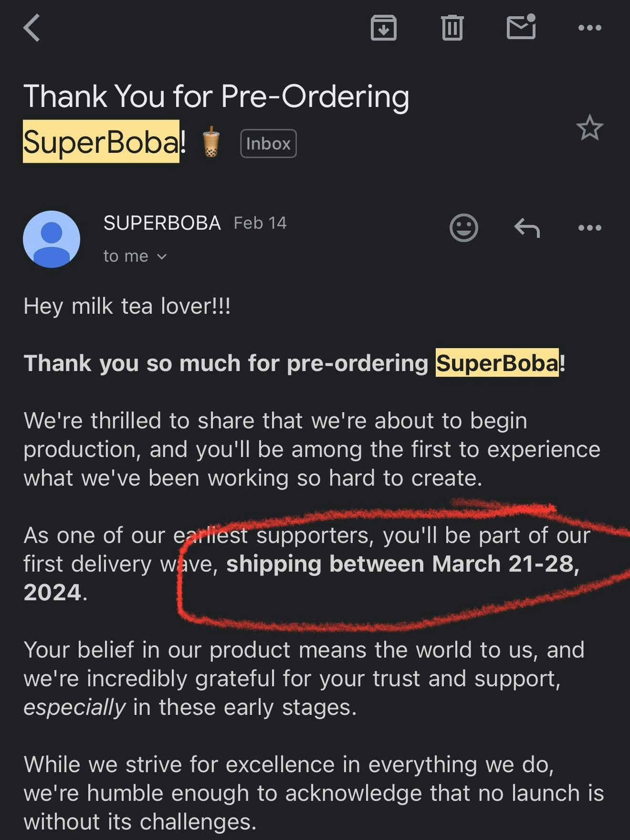The height and width of the screenshot is (840, 630).
Task: Tap the SUPERBOBA sender name
Action: (x=162, y=223)
